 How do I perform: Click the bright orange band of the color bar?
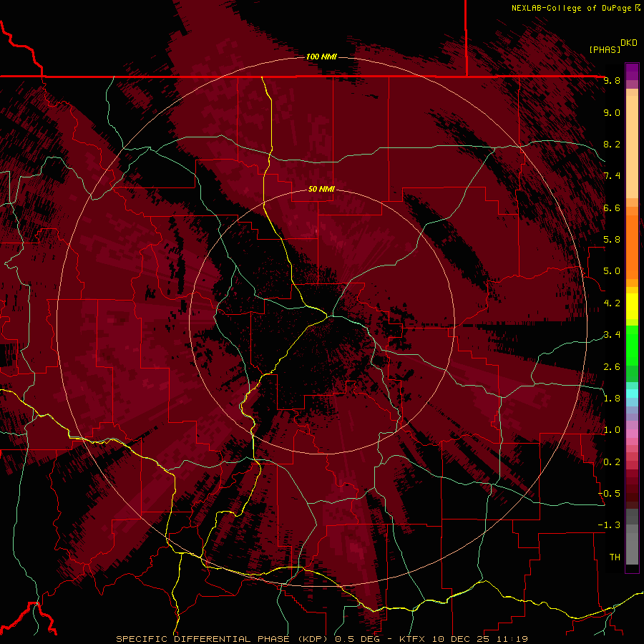click(x=632, y=248)
